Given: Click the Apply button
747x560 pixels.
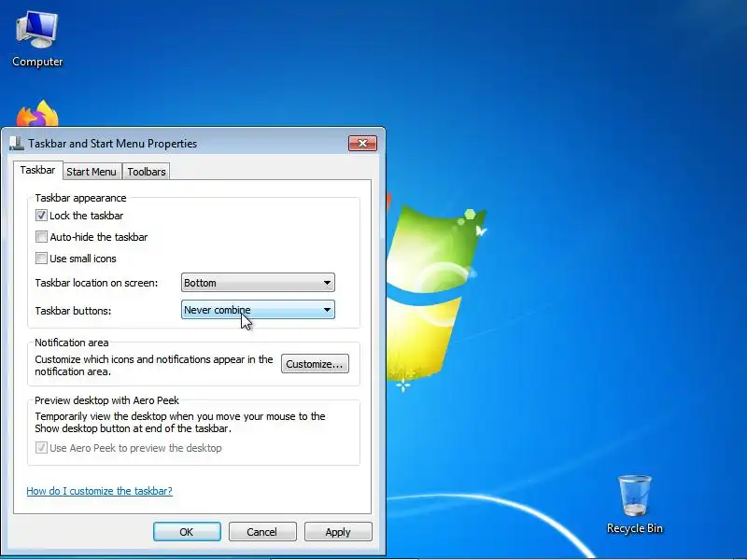Looking at the screenshot, I should pyautogui.click(x=338, y=531).
